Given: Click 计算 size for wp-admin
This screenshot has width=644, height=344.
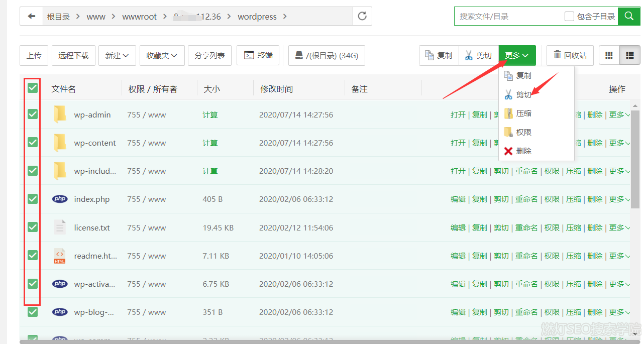Looking at the screenshot, I should [x=210, y=114].
